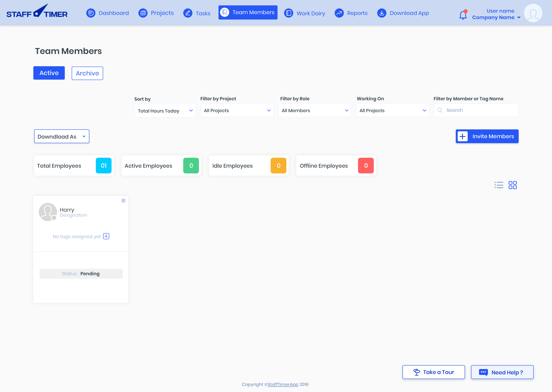Open the Downdload As dropdown
Screen dimensions: 552x392
(x=61, y=136)
